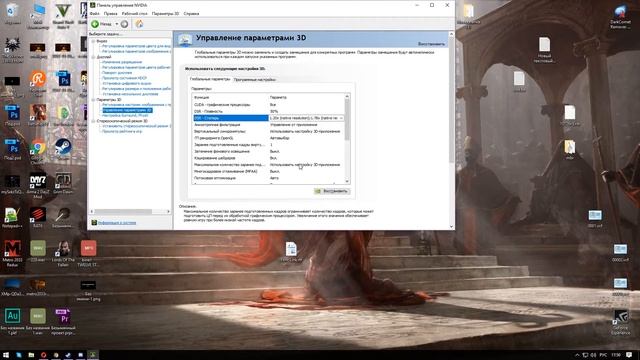The height and width of the screenshot is (360, 640).
Task: Select Установка нескольких дисплеев task
Action: (130, 94)
